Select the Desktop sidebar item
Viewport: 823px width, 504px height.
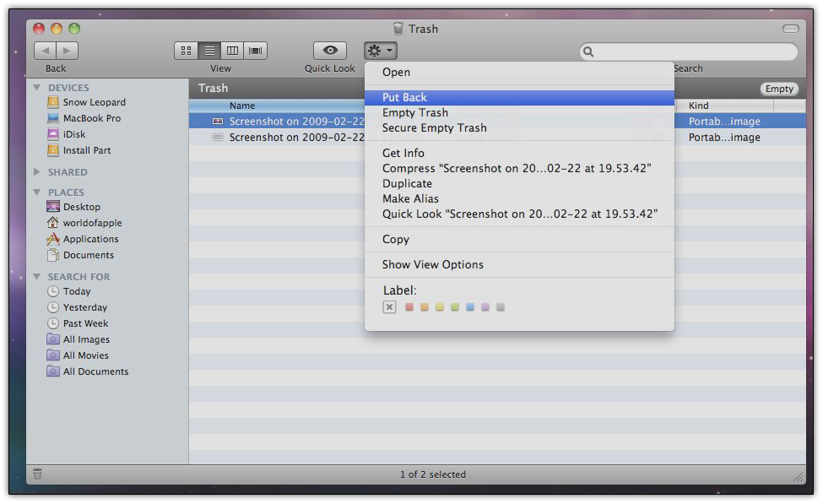click(x=81, y=207)
